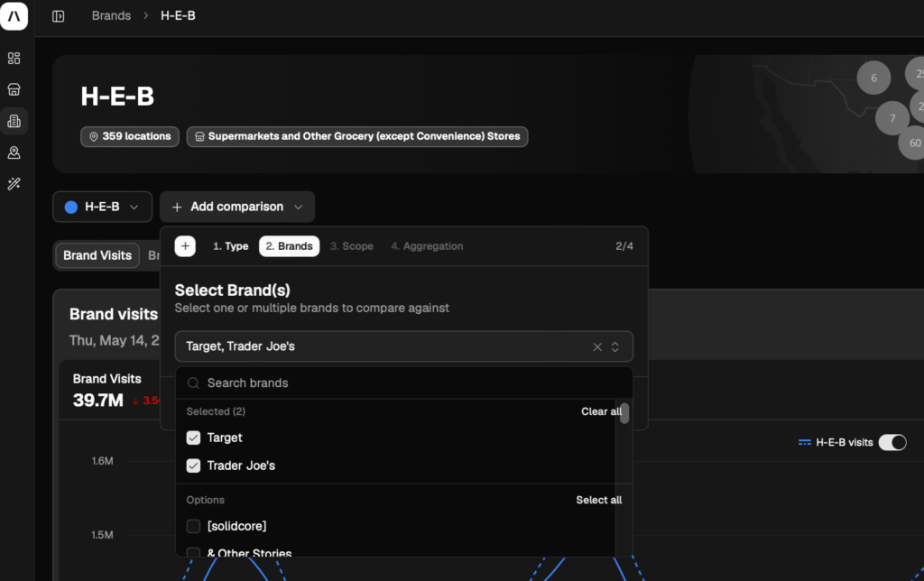Click the map cluster marker 6

coord(873,78)
